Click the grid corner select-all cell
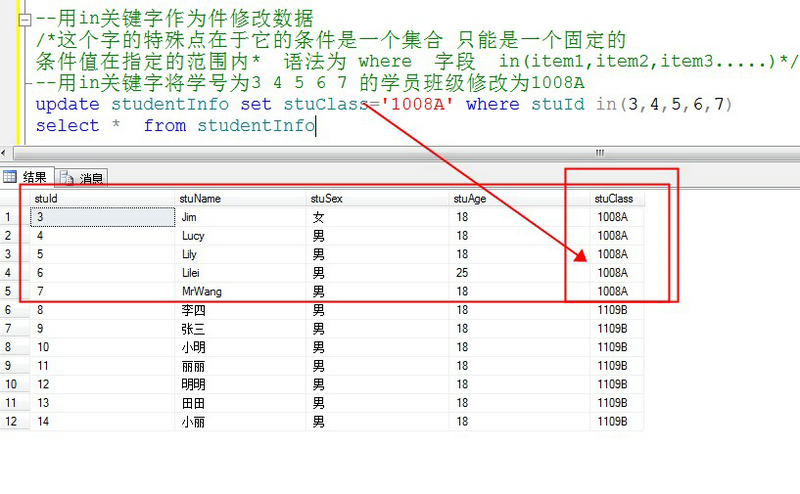 [x=15, y=199]
